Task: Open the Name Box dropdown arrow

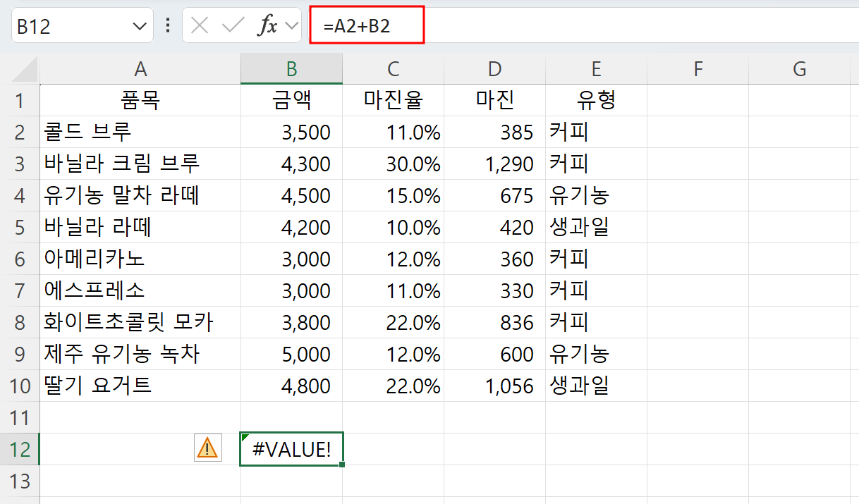Action: [x=138, y=25]
